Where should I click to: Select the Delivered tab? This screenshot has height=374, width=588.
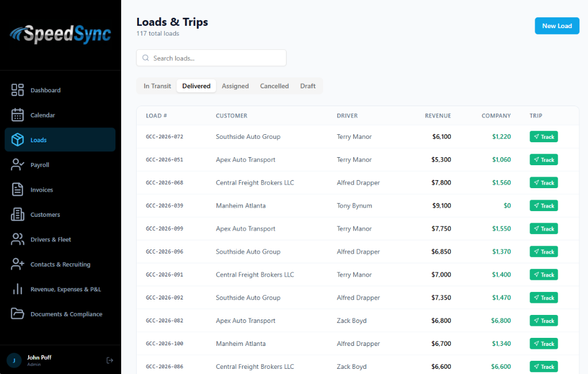(x=196, y=86)
